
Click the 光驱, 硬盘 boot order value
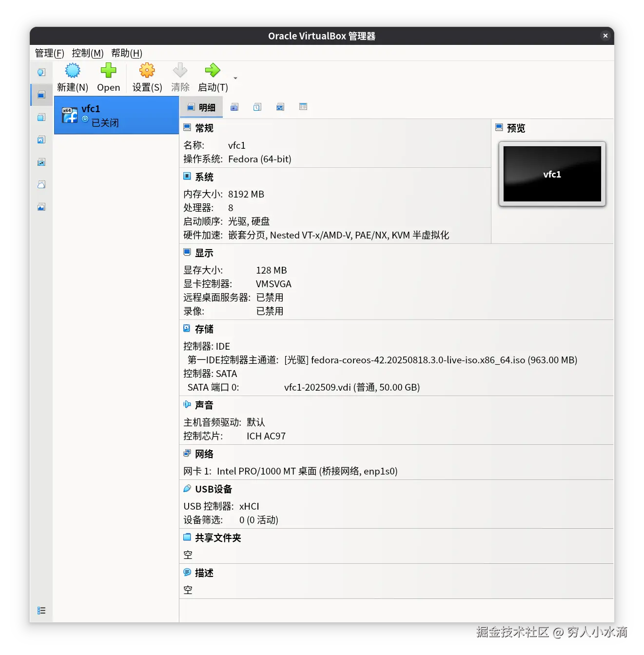[x=249, y=221]
